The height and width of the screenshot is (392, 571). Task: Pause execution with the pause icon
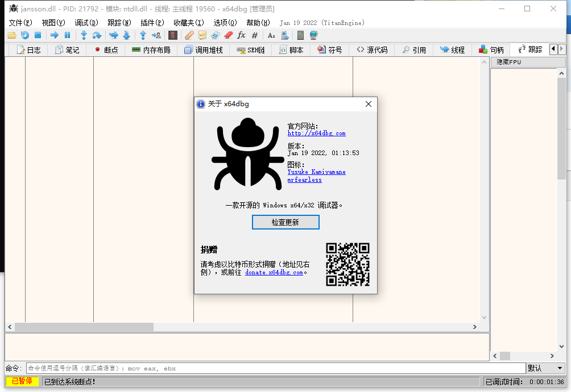tap(67, 35)
